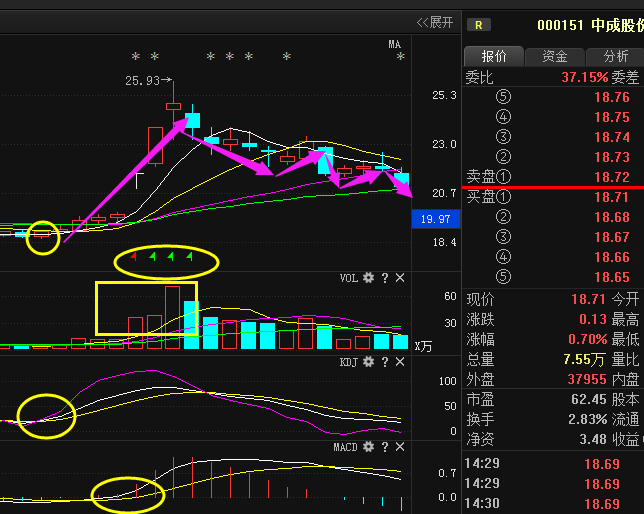Viewport: 644px width, 514px height.
Task: Open KDJ indicator settings gear
Action: (368, 362)
